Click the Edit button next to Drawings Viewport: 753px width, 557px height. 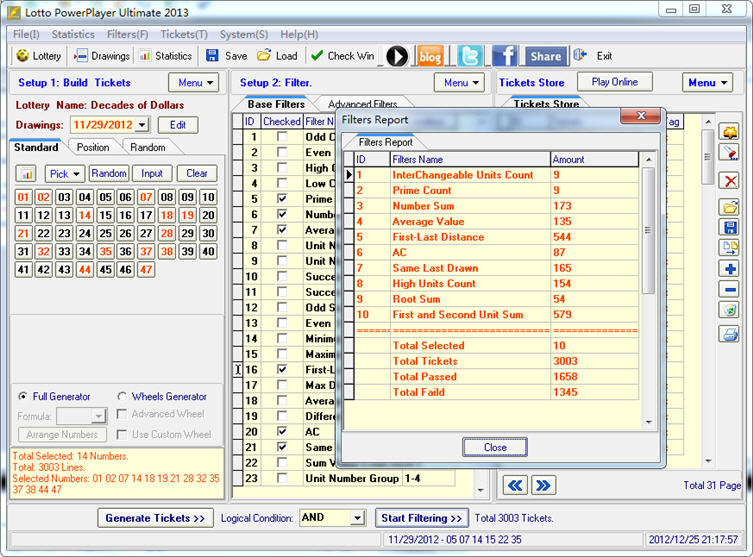[x=178, y=125]
